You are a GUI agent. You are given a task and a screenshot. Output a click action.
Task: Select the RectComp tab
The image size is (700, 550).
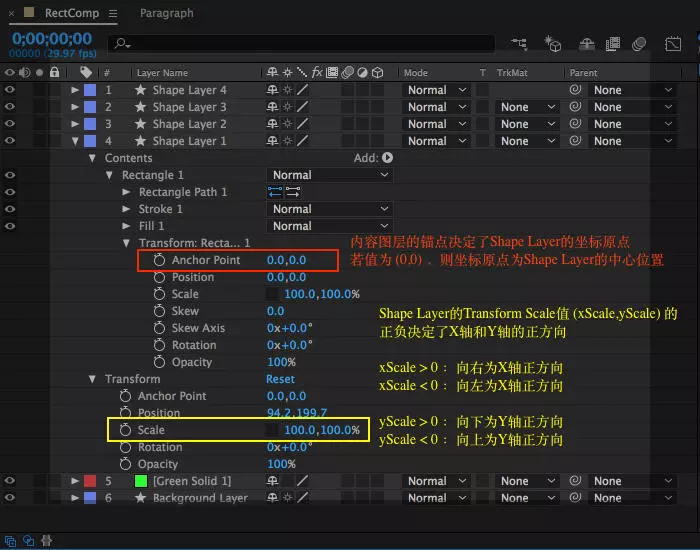pyautogui.click(x=71, y=13)
